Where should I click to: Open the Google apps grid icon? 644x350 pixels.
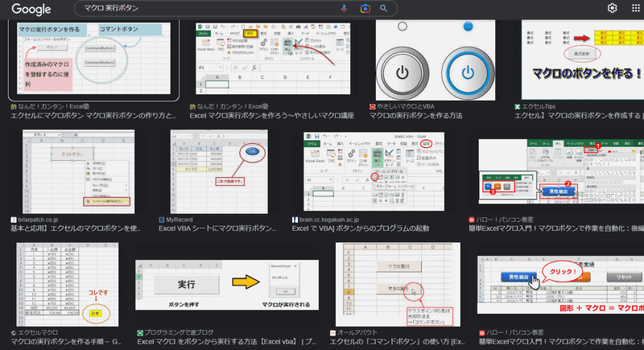click(636, 8)
